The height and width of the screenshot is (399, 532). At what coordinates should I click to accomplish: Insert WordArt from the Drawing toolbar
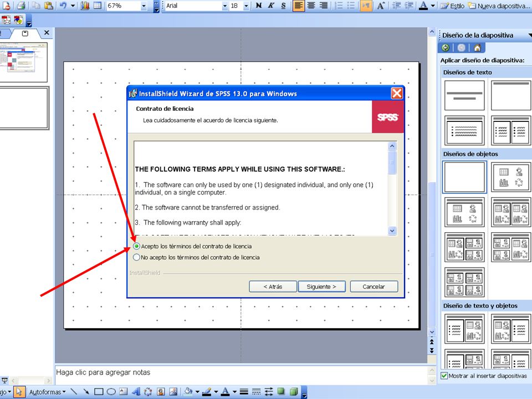pos(136,392)
